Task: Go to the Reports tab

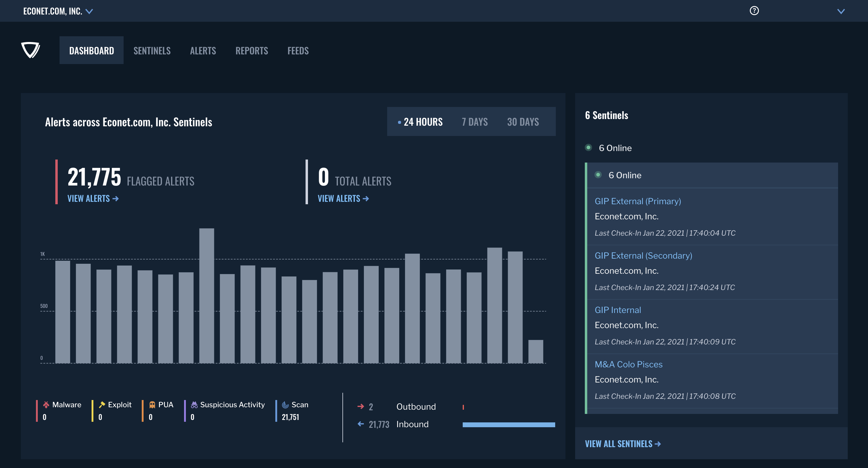Action: tap(251, 50)
